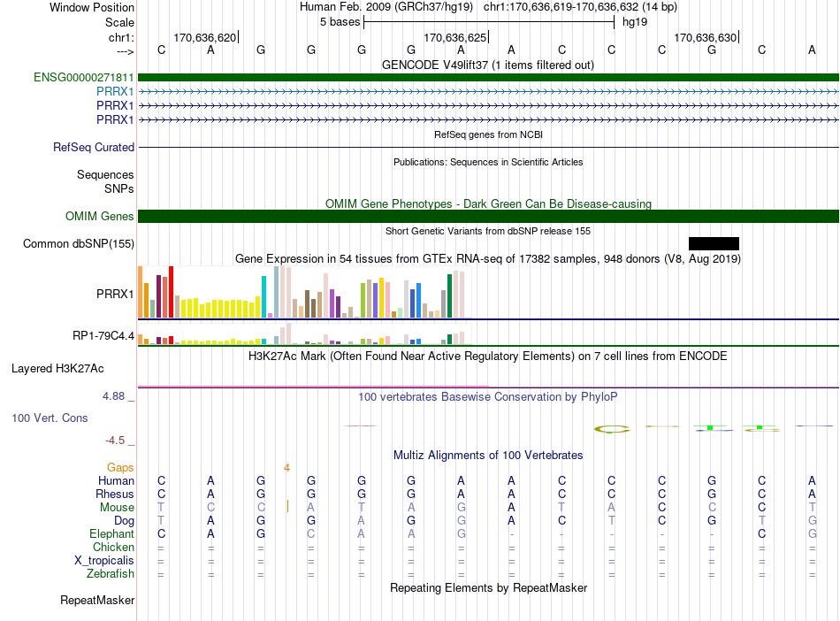Click the 100 Vert. Cons track label
Image resolution: width=840 pixels, height=621 pixels.
[x=50, y=418]
